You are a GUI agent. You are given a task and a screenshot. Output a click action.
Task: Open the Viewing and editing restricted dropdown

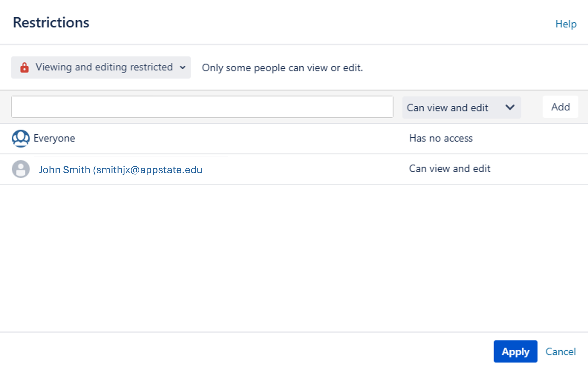101,67
